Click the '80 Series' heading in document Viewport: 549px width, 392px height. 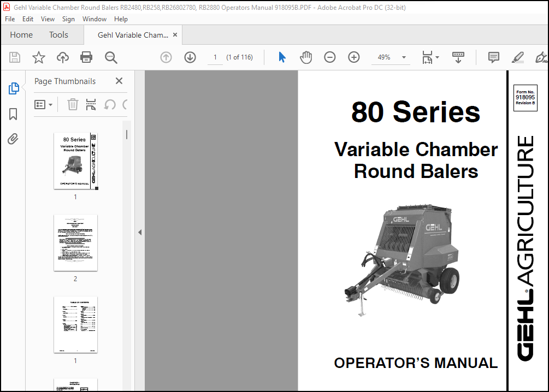click(x=416, y=112)
